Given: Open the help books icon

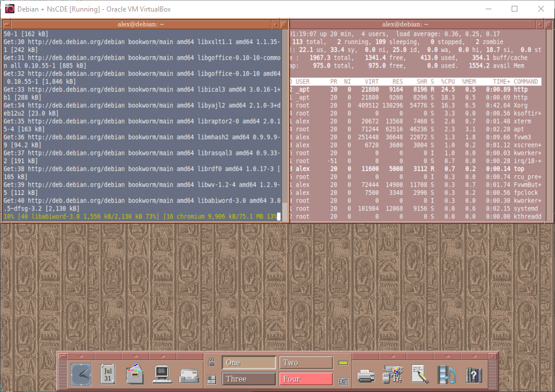Looking at the screenshot, I should (473, 375).
